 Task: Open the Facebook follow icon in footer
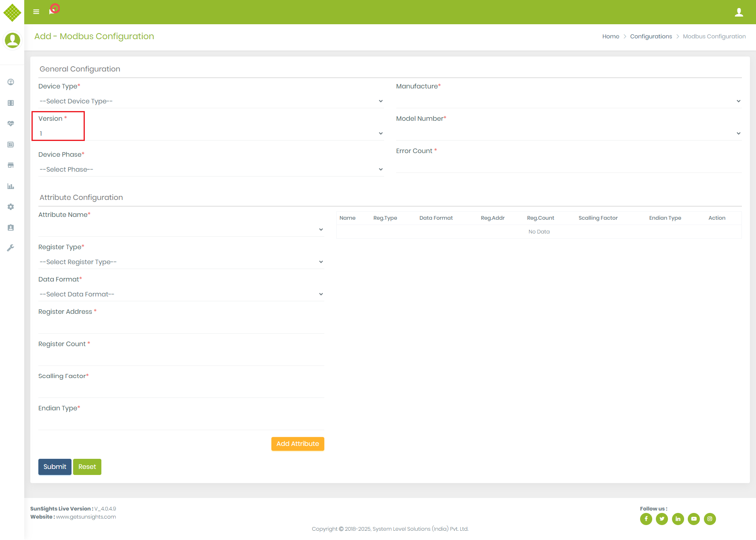(646, 519)
